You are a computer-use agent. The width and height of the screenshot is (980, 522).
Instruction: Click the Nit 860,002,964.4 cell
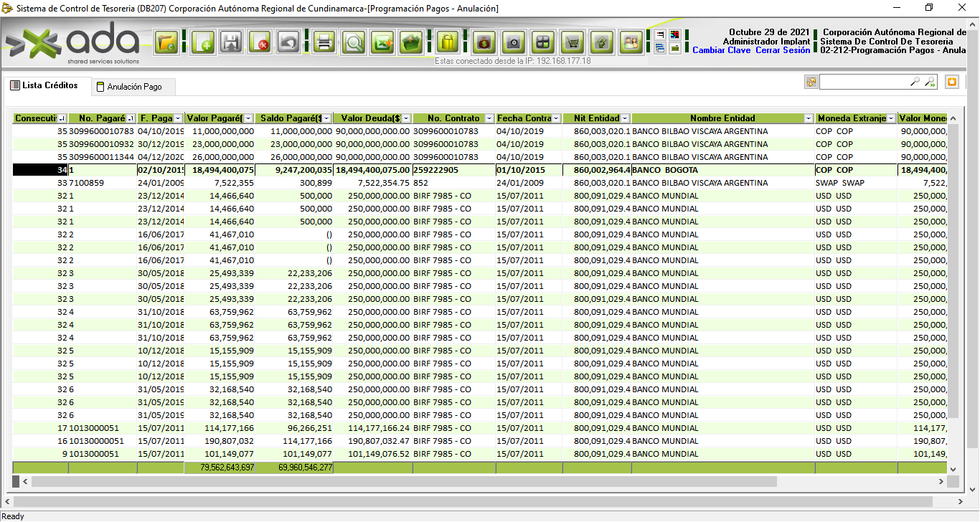[597, 170]
